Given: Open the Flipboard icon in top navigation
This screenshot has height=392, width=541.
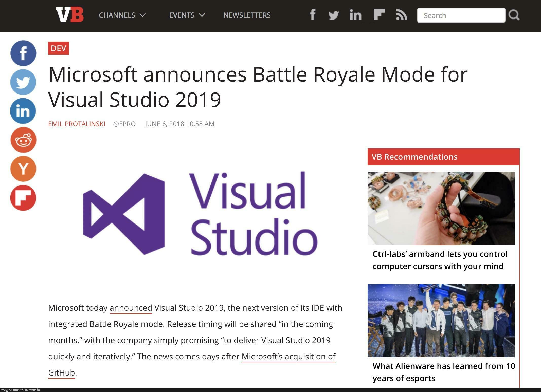Looking at the screenshot, I should (379, 15).
